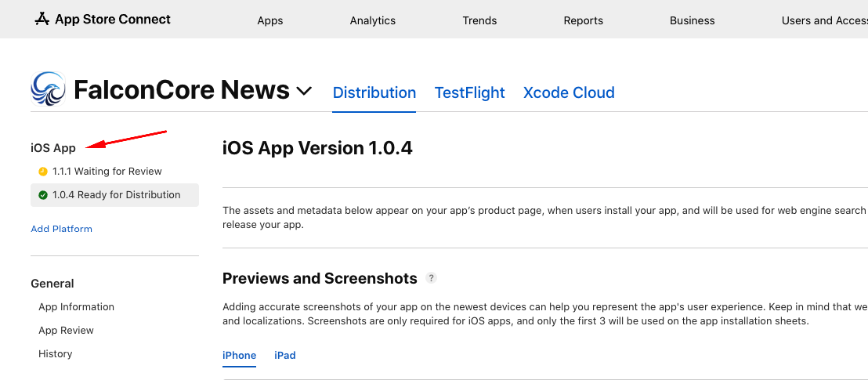Switch to iPad screenshots tab
Screen dimensions: 868x380
tap(284, 355)
